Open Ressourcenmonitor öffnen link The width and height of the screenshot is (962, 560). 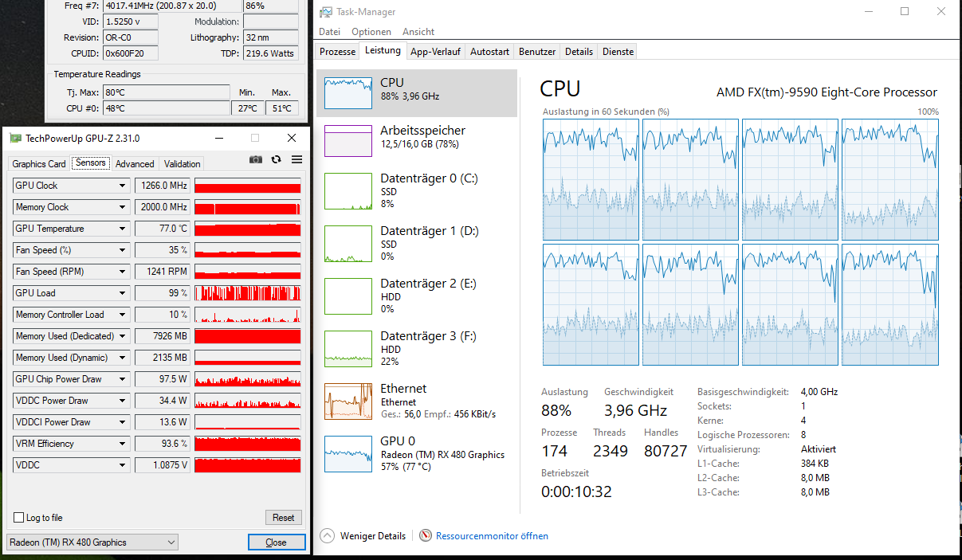492,536
